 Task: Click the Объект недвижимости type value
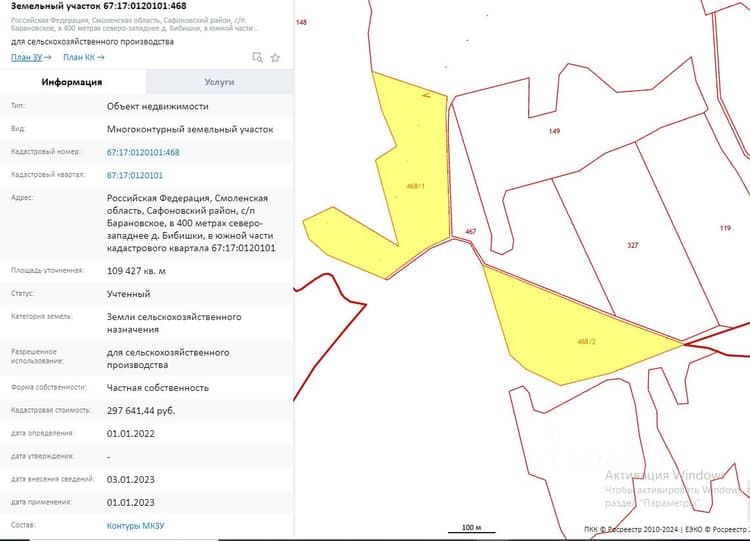(157, 106)
